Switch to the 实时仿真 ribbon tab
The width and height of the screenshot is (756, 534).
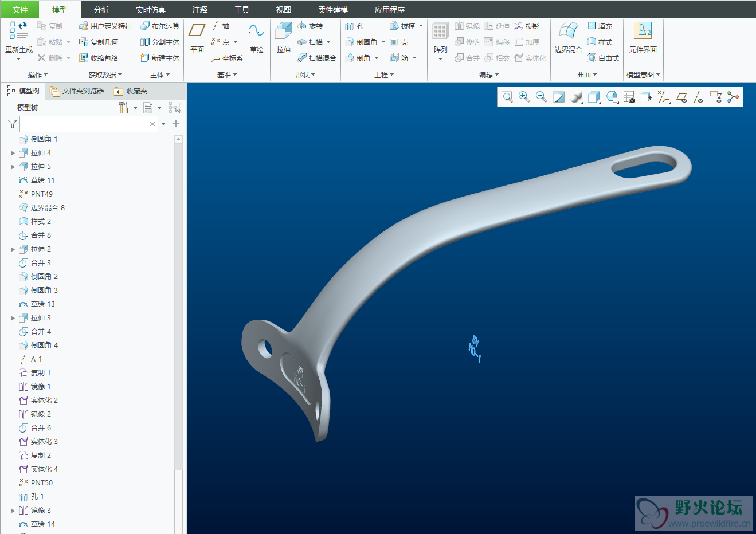click(151, 10)
